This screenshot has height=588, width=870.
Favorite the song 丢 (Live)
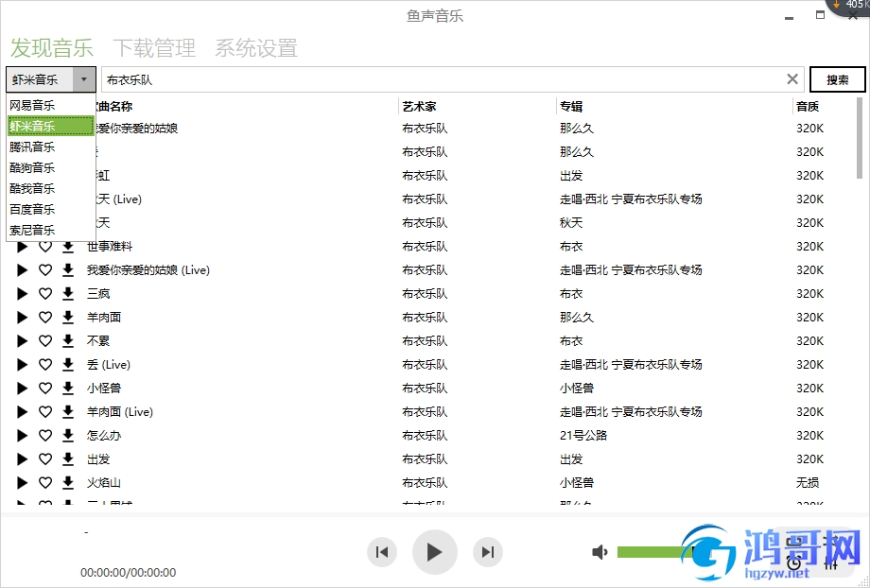(45, 365)
